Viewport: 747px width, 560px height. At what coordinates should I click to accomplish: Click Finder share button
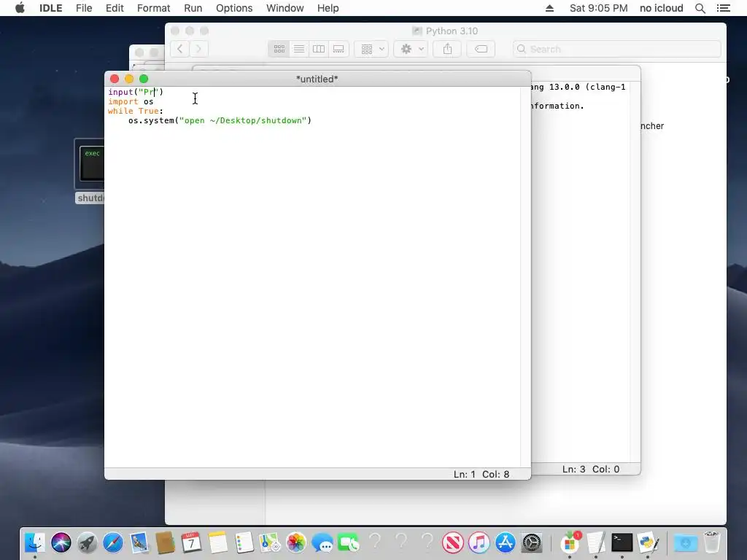pyautogui.click(x=447, y=49)
